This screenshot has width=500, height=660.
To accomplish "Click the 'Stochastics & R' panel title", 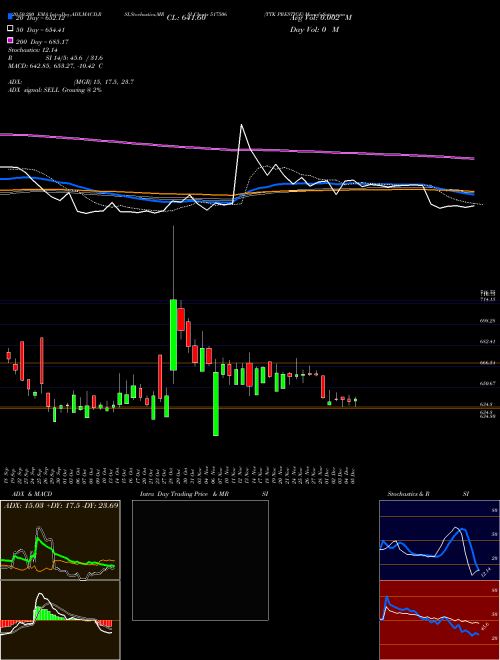I will pos(408,494).
